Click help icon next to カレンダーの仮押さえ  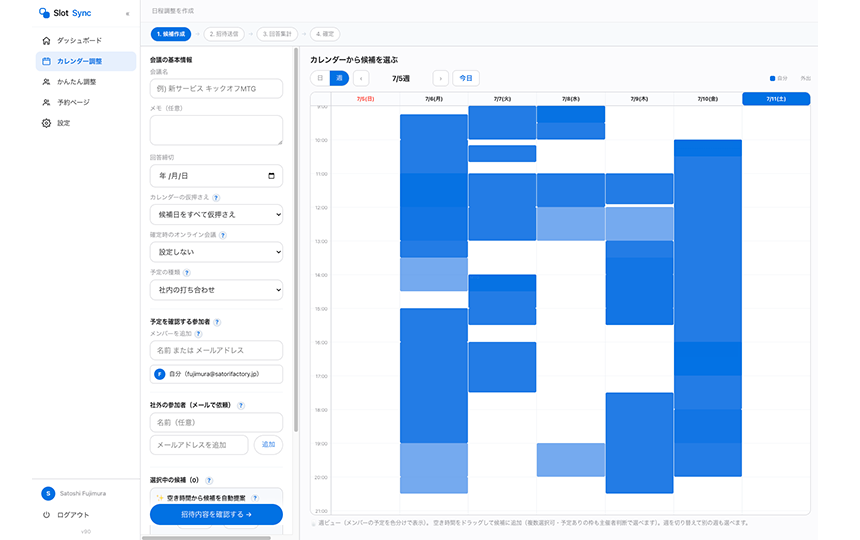tap(216, 197)
